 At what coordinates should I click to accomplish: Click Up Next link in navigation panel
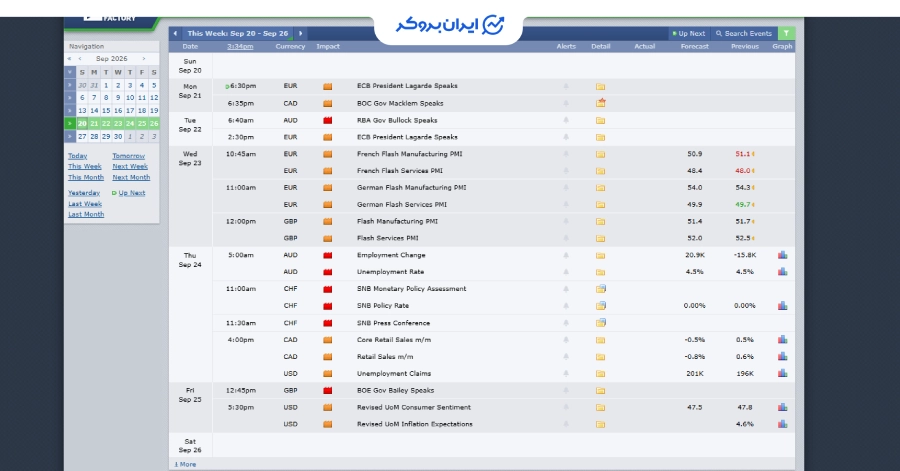click(x=131, y=193)
